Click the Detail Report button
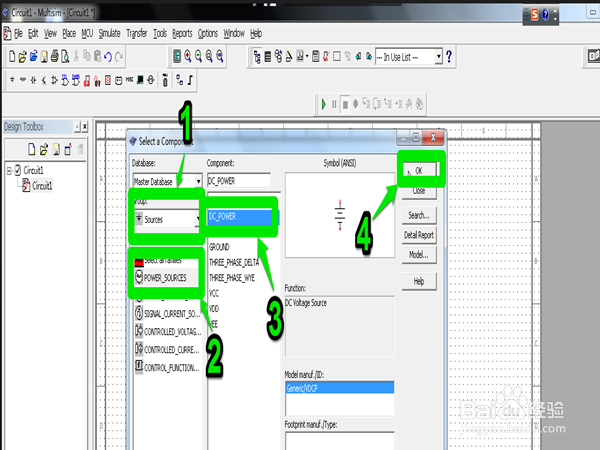600x450 pixels. coord(418,234)
